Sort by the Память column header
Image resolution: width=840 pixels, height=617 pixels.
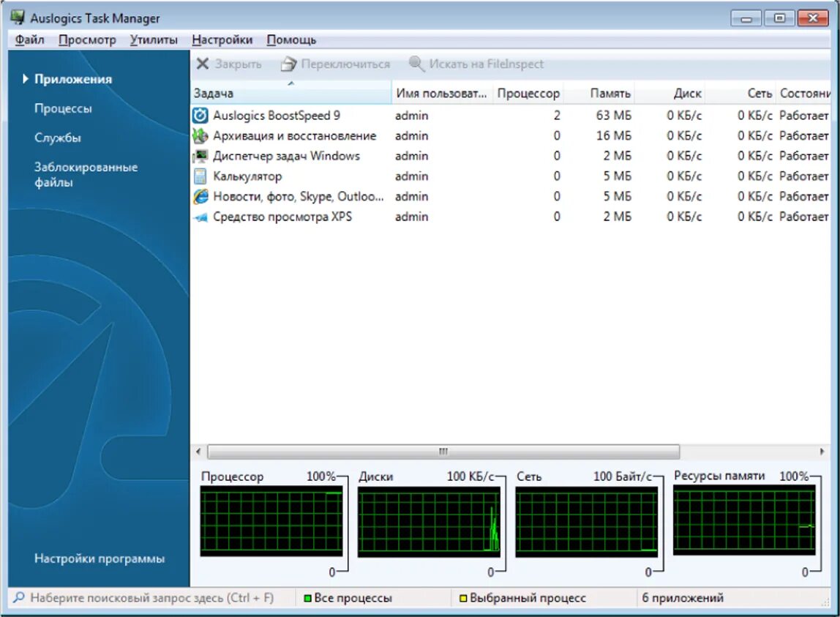(599, 93)
